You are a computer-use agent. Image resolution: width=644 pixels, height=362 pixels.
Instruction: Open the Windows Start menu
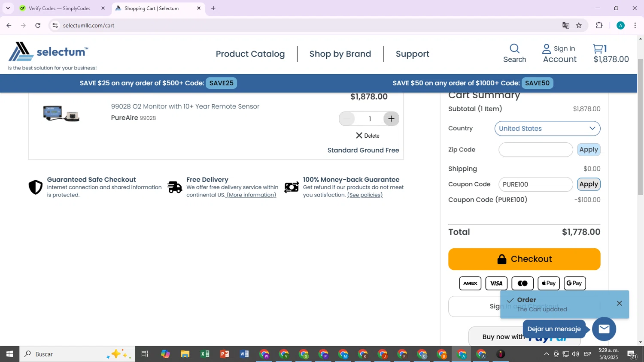[9, 354]
